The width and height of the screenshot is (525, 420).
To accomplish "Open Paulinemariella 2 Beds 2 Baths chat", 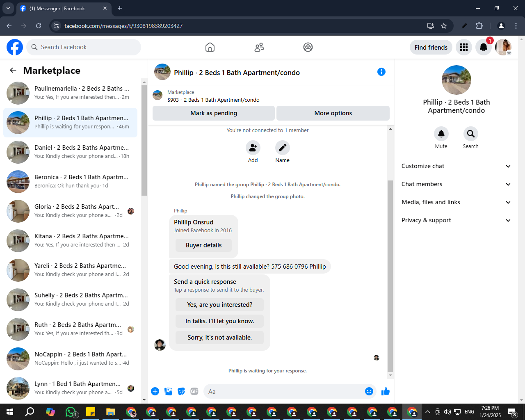I will [71, 93].
